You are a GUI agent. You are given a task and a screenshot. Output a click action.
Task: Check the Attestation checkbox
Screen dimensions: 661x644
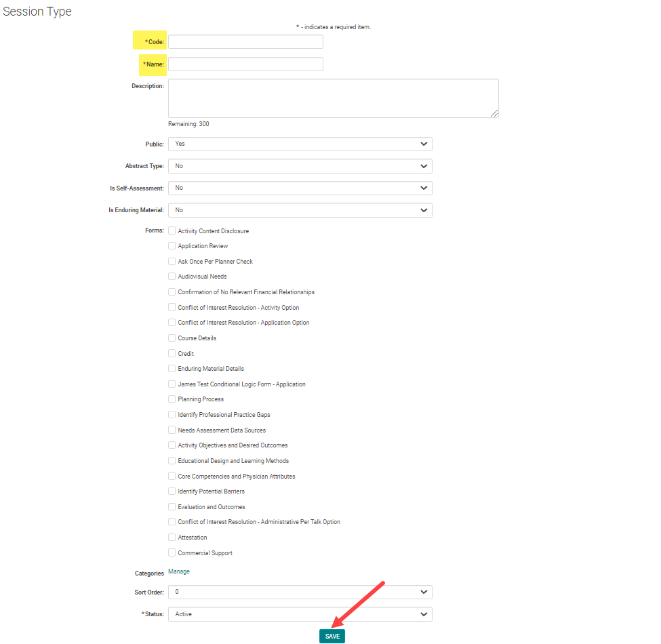coord(172,538)
